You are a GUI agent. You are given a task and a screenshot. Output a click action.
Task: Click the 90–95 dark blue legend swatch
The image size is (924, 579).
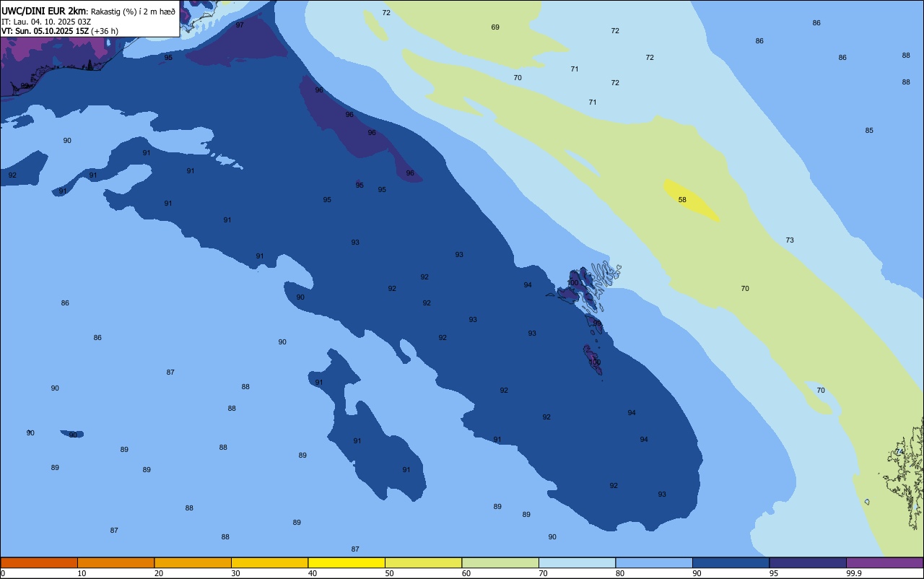click(x=731, y=562)
